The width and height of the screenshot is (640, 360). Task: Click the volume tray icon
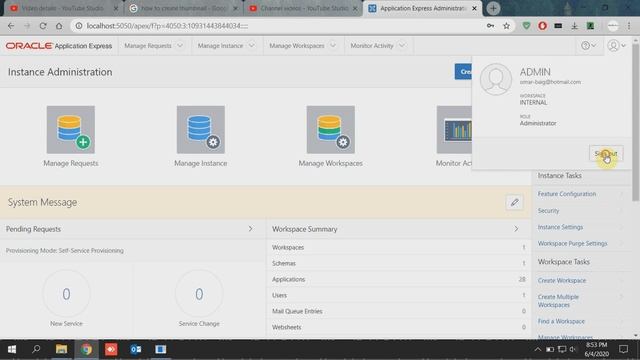click(573, 349)
